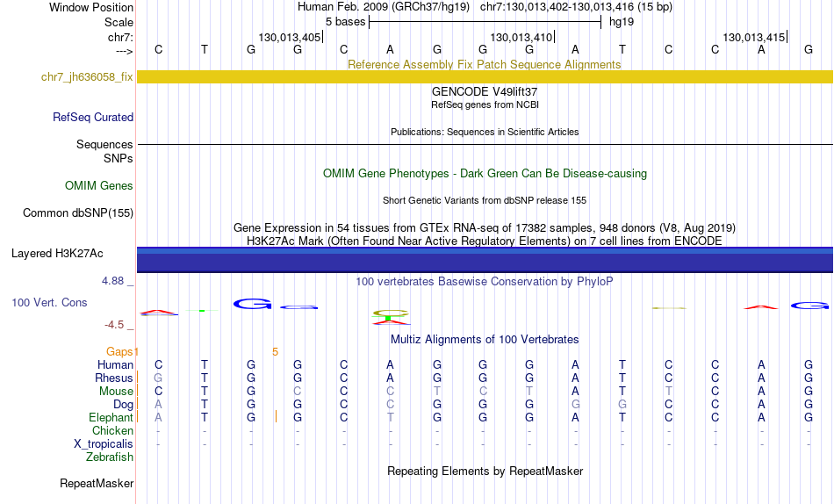
Task: Click the Rhesus species row label
Action: 114,378
